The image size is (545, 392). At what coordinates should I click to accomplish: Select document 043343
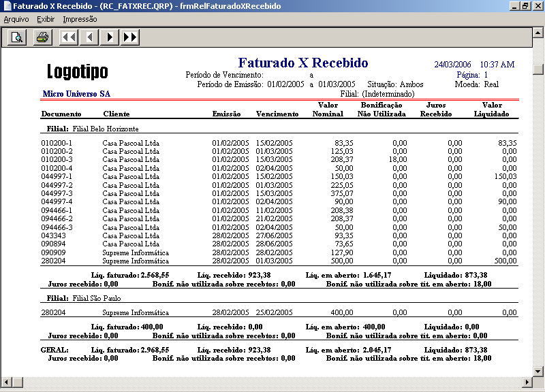point(53,235)
